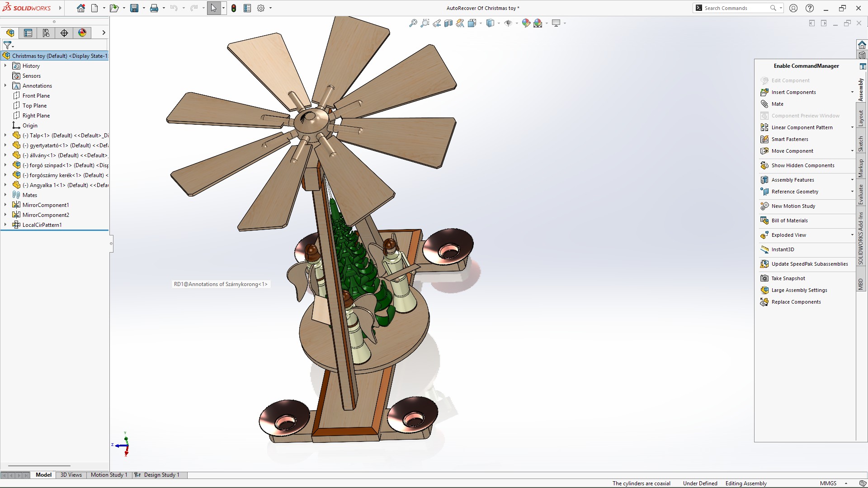Image resolution: width=868 pixels, height=488 pixels.
Task: Open Insert Components dropdown arrow
Action: [852, 92]
